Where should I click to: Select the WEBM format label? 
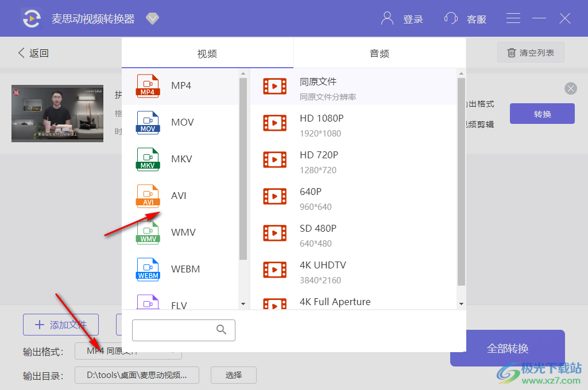(185, 270)
